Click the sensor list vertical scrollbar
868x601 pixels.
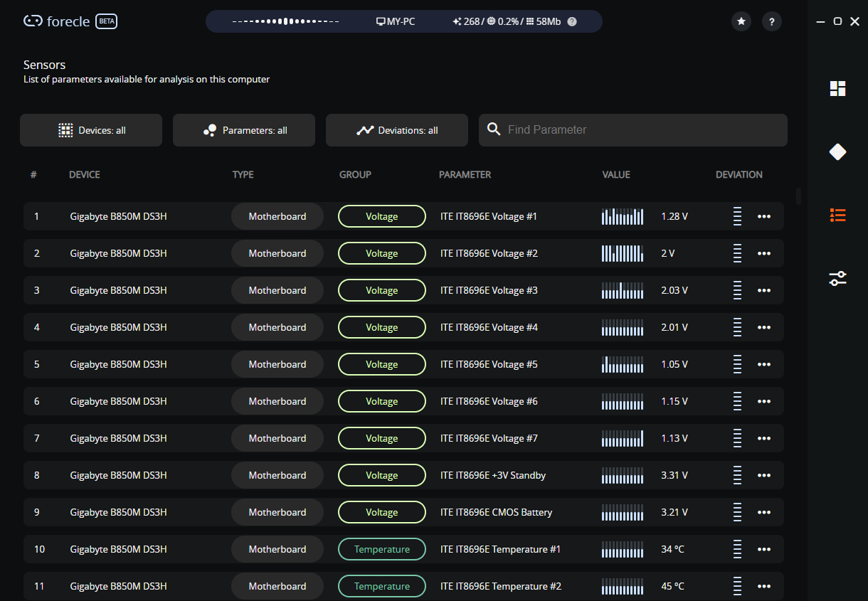798,196
